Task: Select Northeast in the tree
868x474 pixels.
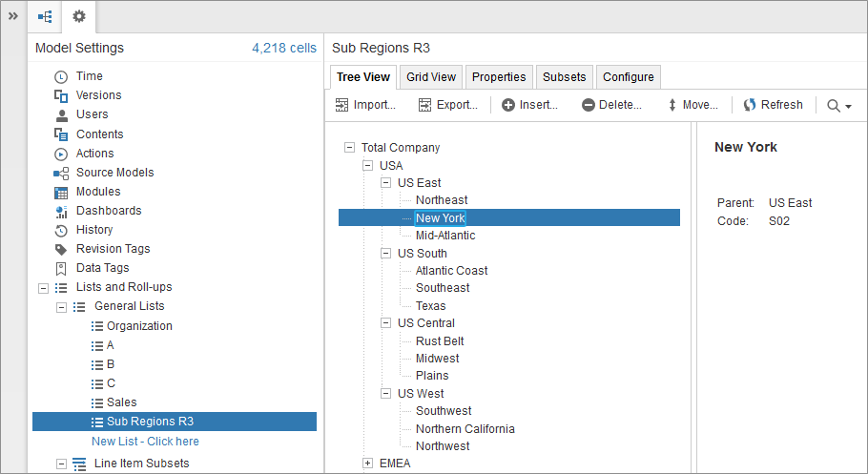Action: pyautogui.click(x=442, y=200)
